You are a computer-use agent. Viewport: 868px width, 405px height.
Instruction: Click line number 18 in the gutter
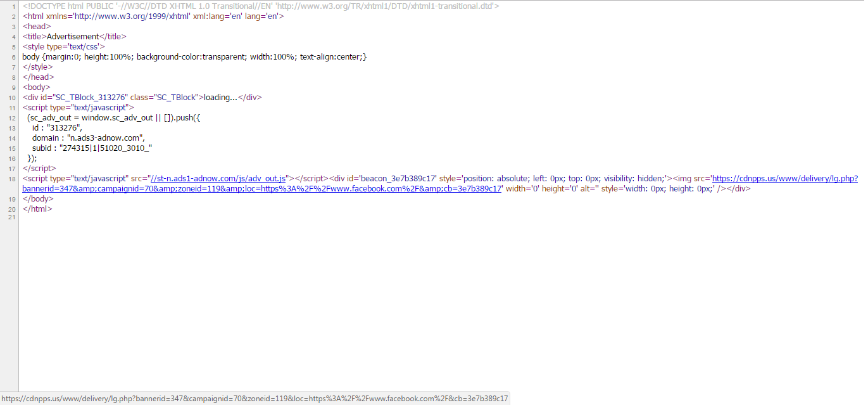(12, 179)
